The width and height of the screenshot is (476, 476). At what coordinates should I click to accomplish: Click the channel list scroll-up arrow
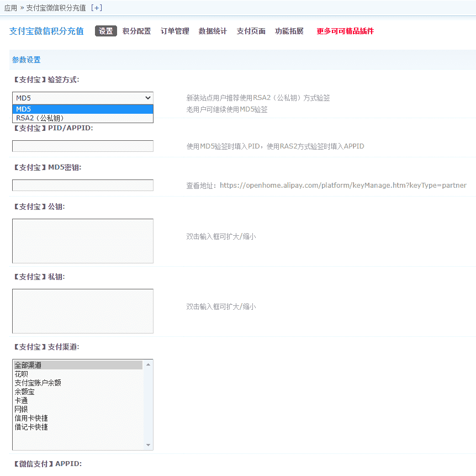[148, 364]
